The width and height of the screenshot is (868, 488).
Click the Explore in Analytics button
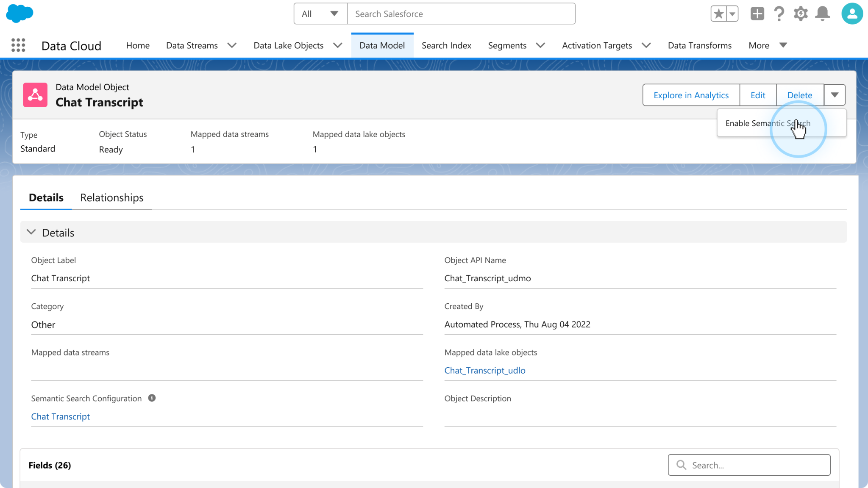click(x=690, y=95)
